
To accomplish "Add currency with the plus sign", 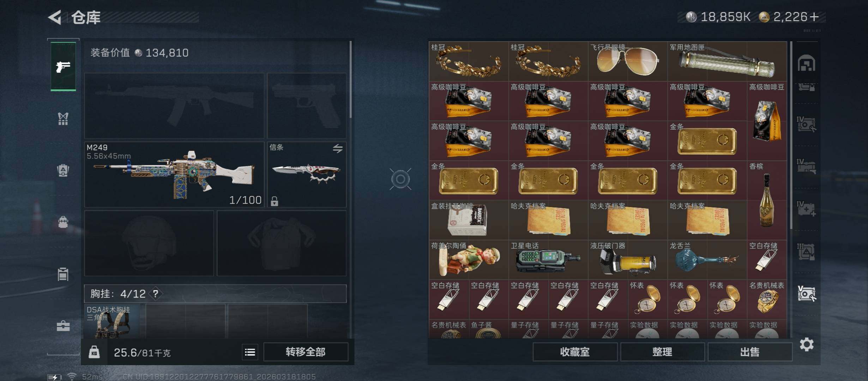I will [814, 17].
